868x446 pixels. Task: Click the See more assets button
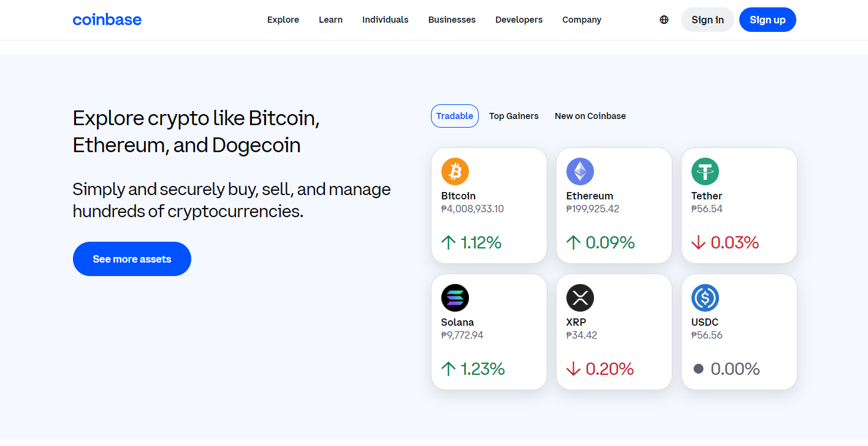click(x=132, y=259)
